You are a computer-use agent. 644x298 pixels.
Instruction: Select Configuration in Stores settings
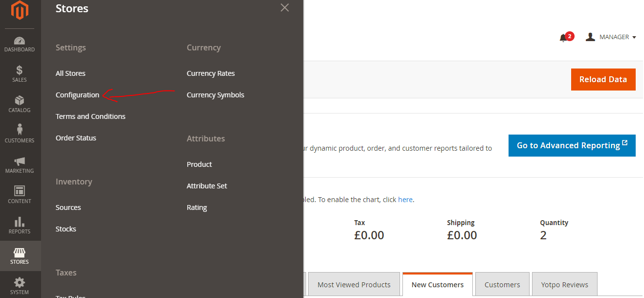coord(77,95)
